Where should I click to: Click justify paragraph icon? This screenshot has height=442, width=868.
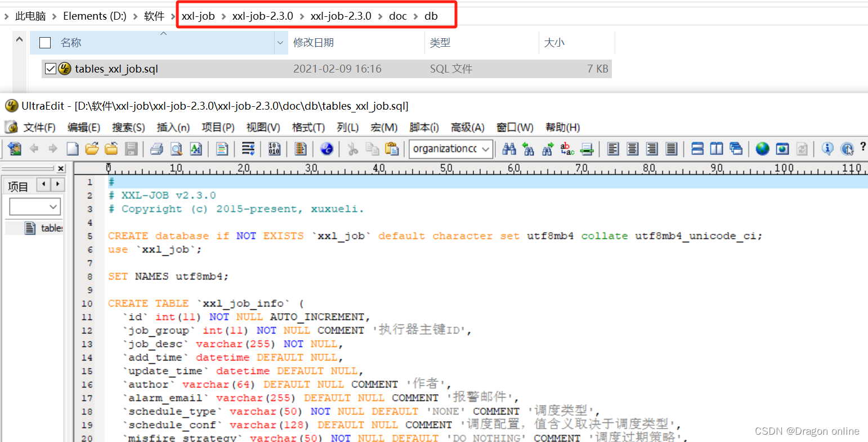(672, 148)
